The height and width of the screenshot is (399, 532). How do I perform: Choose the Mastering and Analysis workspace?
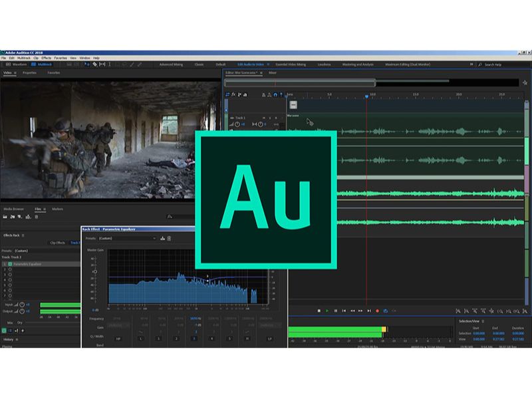pos(358,65)
